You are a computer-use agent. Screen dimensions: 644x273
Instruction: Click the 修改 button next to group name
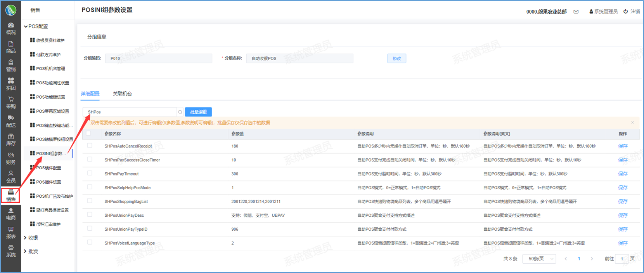pyautogui.click(x=396, y=58)
